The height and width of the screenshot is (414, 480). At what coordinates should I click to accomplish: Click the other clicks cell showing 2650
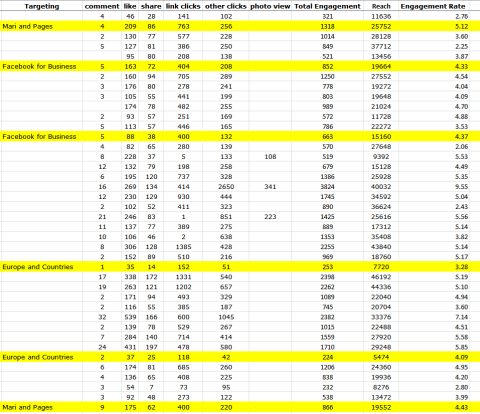tap(226, 187)
